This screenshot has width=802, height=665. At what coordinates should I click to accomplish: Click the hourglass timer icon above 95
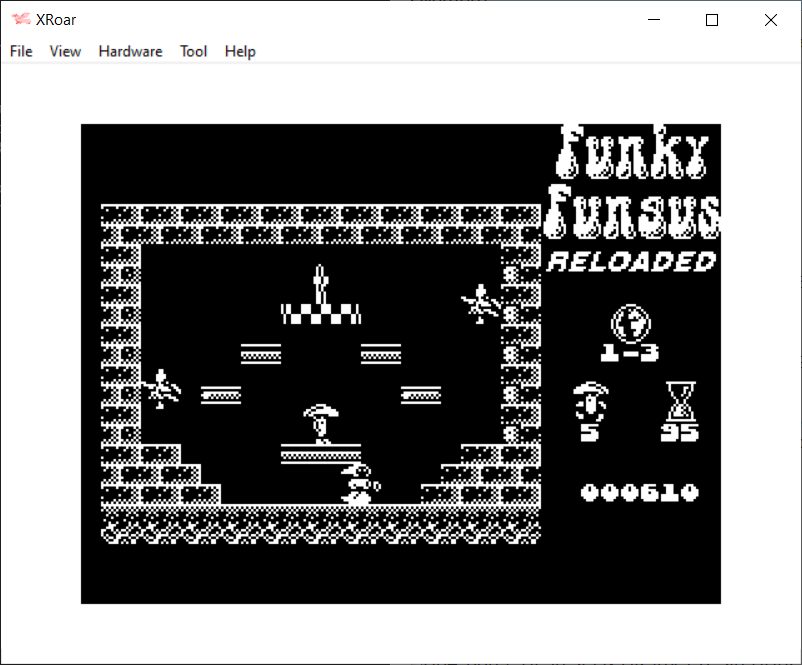(x=680, y=400)
